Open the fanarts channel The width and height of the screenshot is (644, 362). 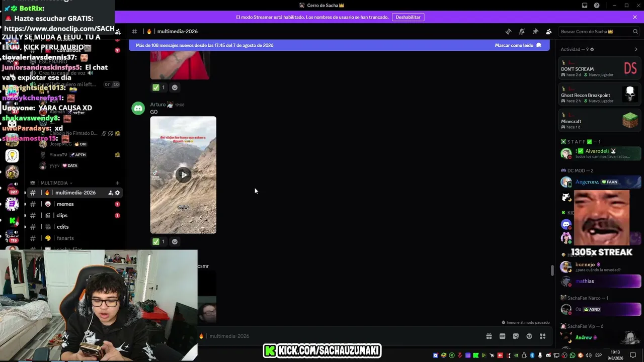coord(74,238)
